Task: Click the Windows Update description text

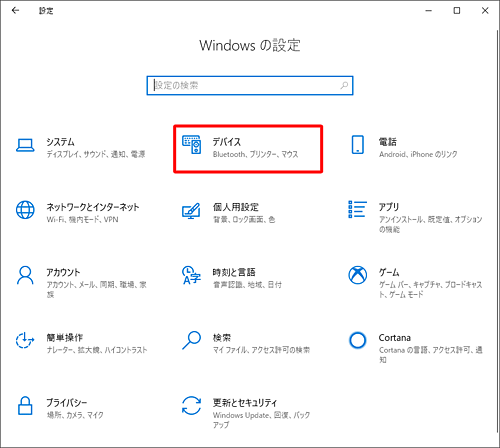Action: click(261, 420)
